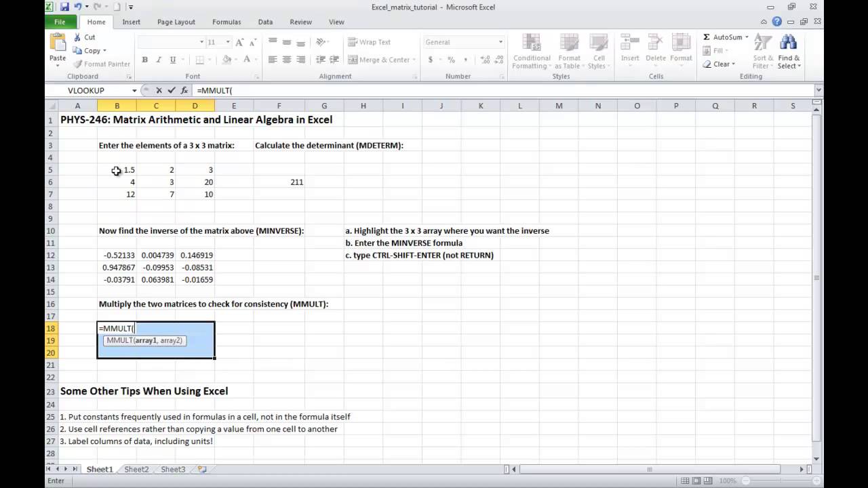The image size is (868, 488).
Task: Click the Format Painter brush
Action: click(x=77, y=64)
